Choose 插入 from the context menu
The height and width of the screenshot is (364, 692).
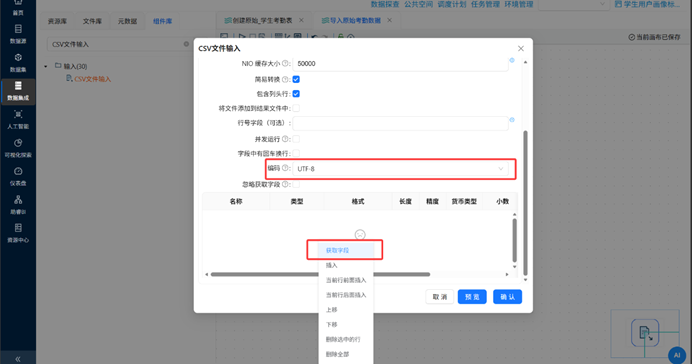[346, 265]
